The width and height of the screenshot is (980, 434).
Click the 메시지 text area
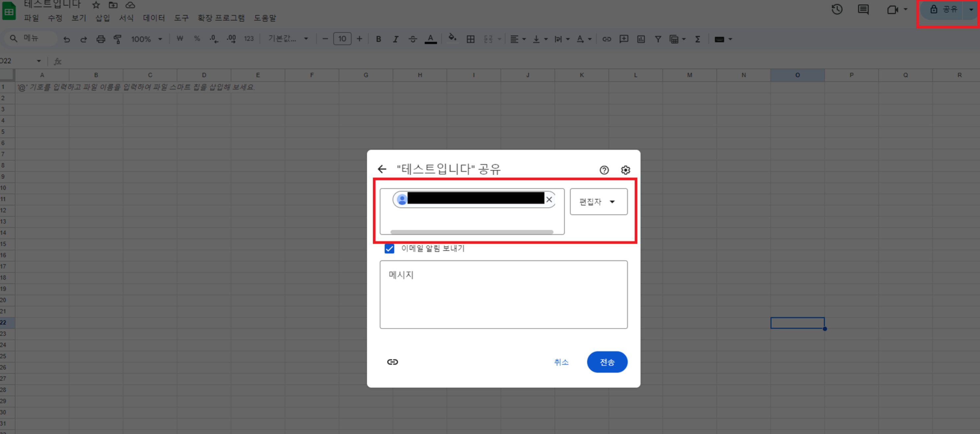pos(503,294)
